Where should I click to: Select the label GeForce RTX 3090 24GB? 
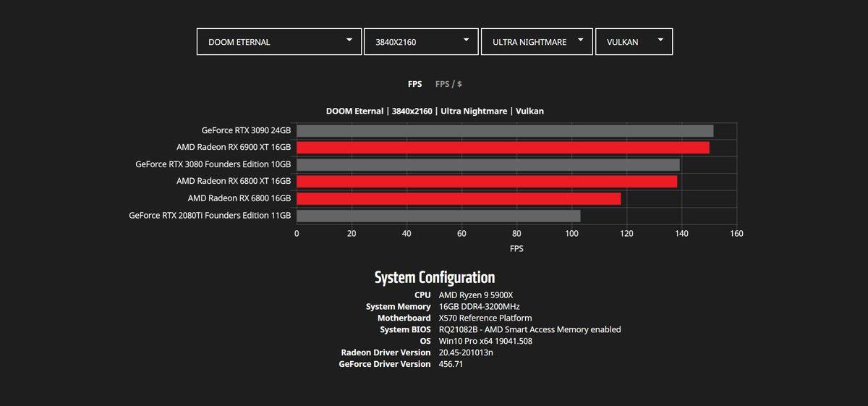pyautogui.click(x=246, y=131)
